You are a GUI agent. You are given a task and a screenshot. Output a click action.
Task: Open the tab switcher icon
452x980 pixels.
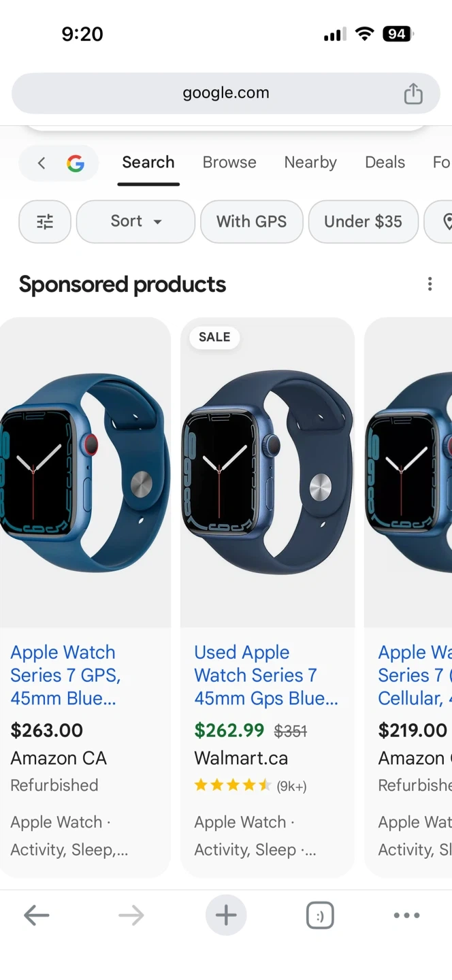tap(320, 915)
